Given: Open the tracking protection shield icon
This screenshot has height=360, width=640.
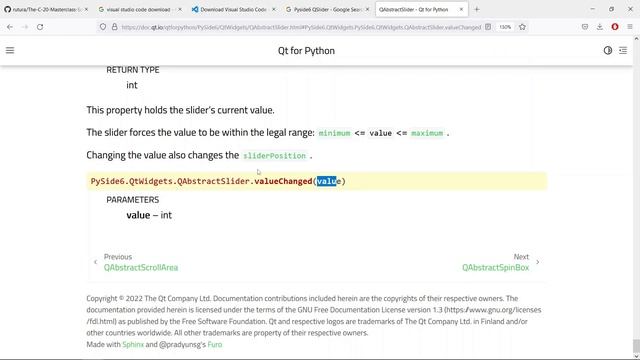Looking at the screenshot, I should pyautogui.click(x=103, y=27).
